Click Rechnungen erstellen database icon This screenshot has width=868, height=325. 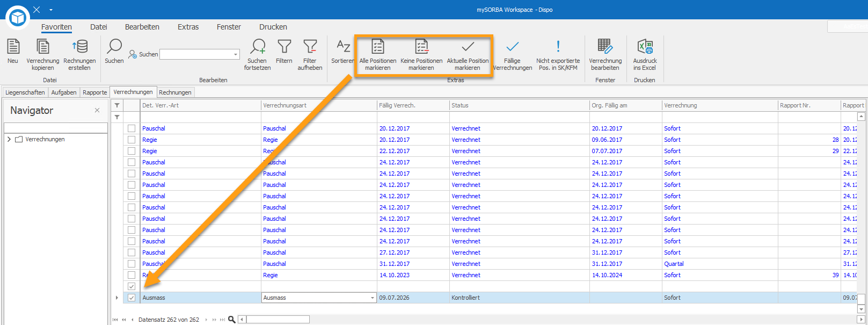pos(79,46)
